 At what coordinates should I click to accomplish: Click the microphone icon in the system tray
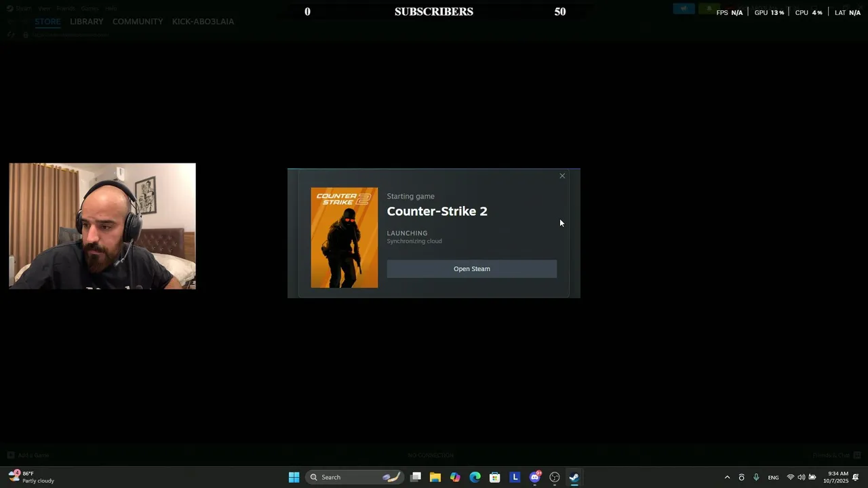(756, 478)
